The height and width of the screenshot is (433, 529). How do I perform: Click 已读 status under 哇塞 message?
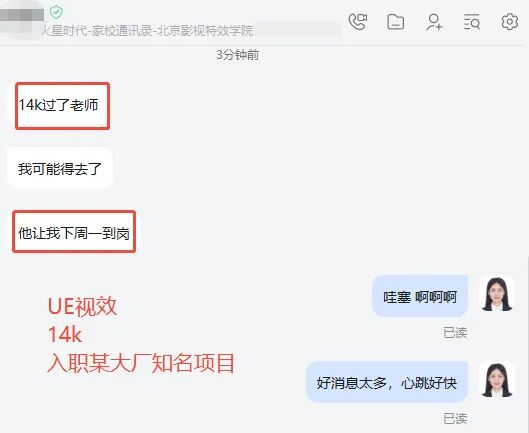click(455, 333)
